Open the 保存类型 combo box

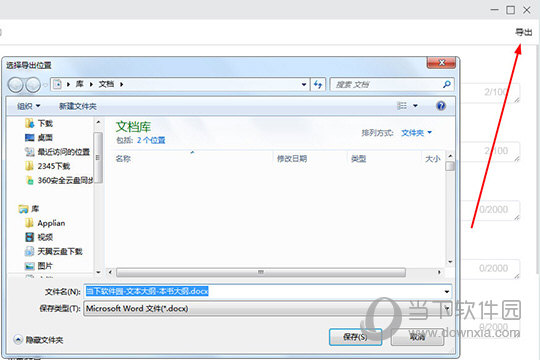tap(268, 308)
